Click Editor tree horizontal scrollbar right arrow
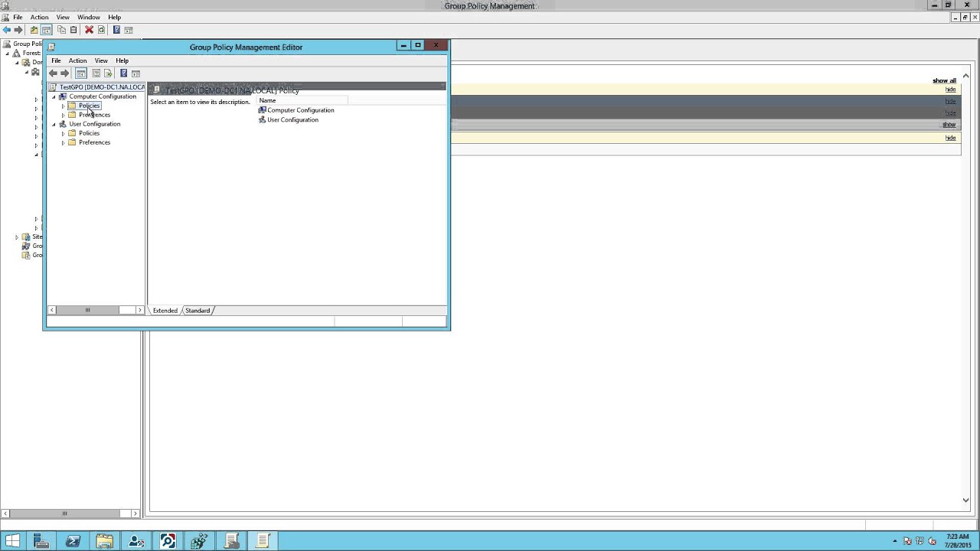Screen dimensions: 980x551 (139, 310)
